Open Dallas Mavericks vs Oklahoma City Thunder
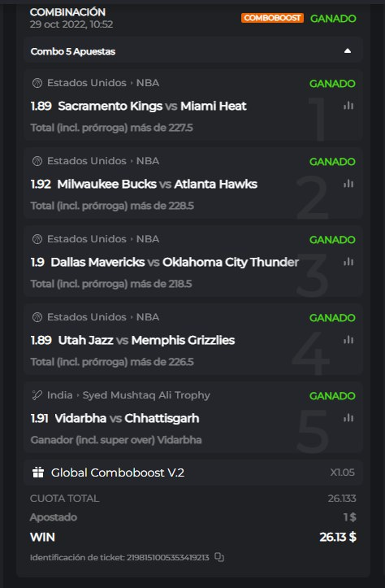Image resolution: width=385 pixels, height=588 pixels. coord(175,262)
